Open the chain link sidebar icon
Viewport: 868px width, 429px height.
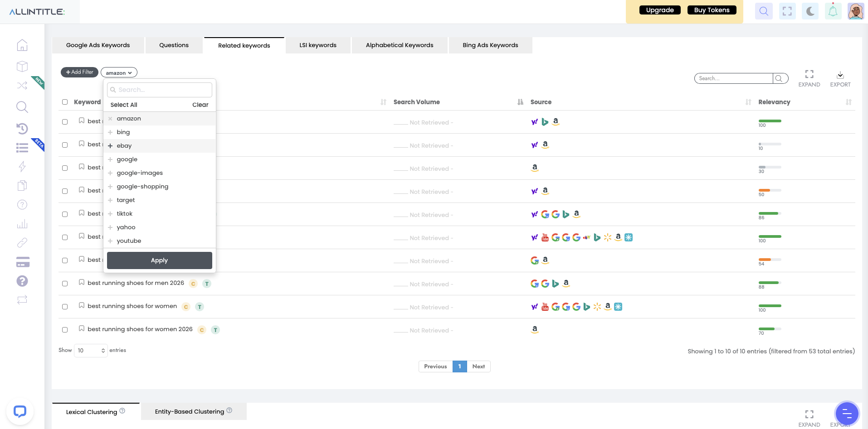point(22,243)
